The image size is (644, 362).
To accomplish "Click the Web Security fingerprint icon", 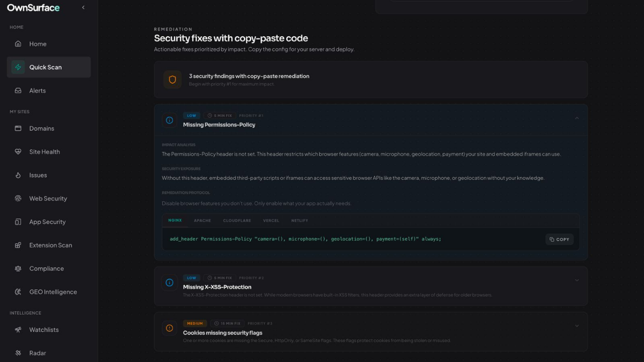I will point(18,198).
